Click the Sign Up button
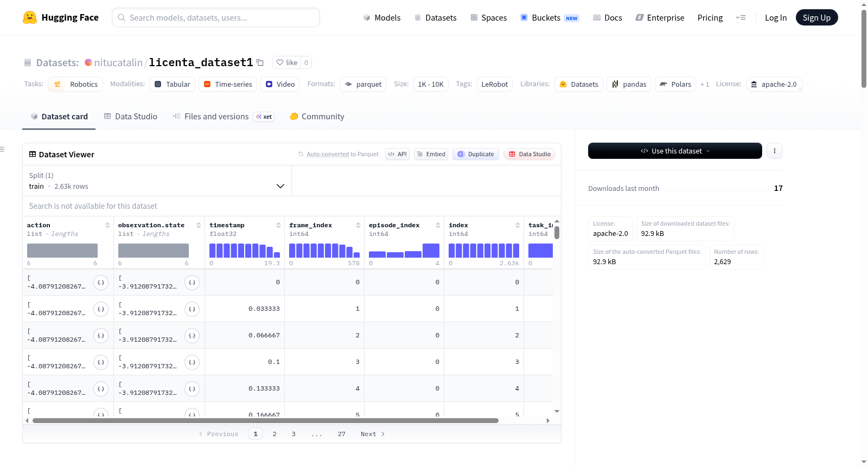Screen dimensions: 868x467 [816, 18]
